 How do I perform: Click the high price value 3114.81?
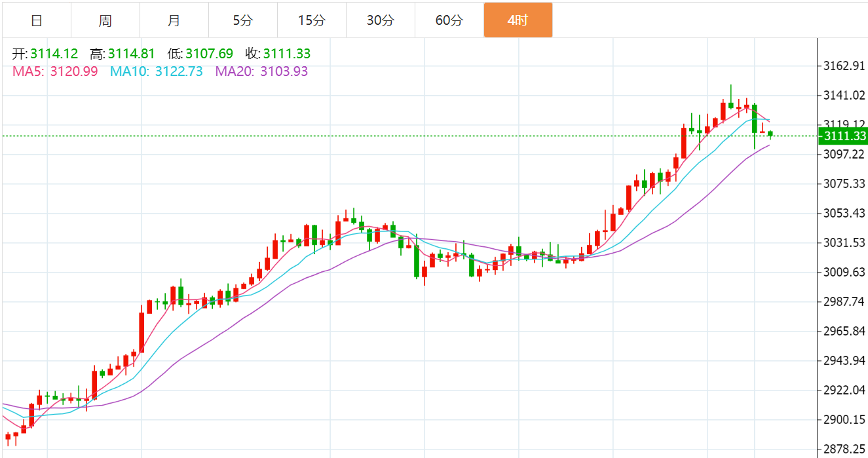131,54
